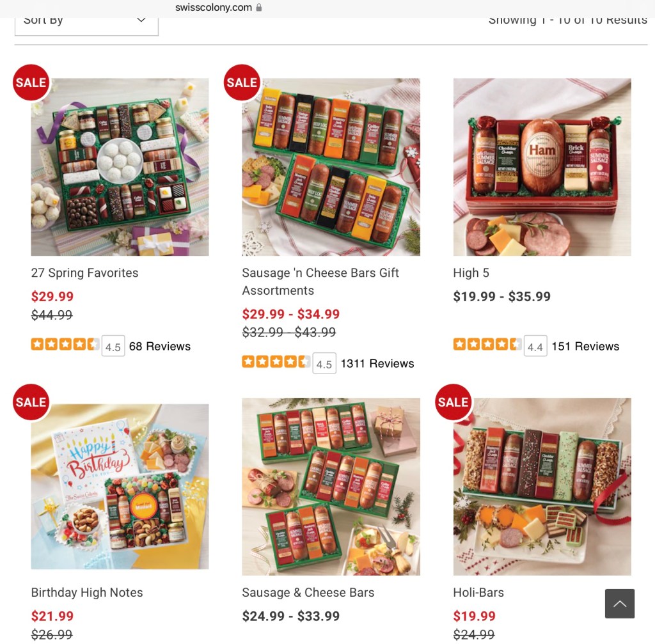Viewport: 655px width, 644px height.
Task: View the 151 Reviews link
Action: 585,346
